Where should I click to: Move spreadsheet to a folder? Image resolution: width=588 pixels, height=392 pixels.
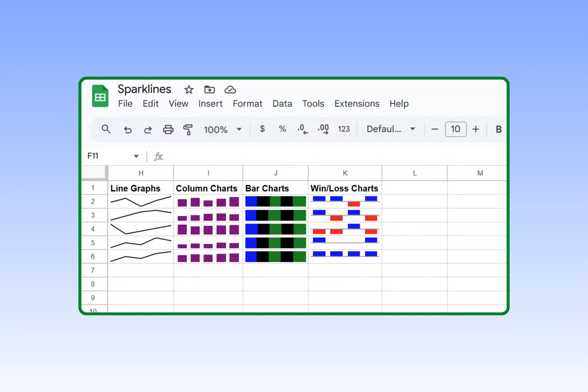point(210,90)
